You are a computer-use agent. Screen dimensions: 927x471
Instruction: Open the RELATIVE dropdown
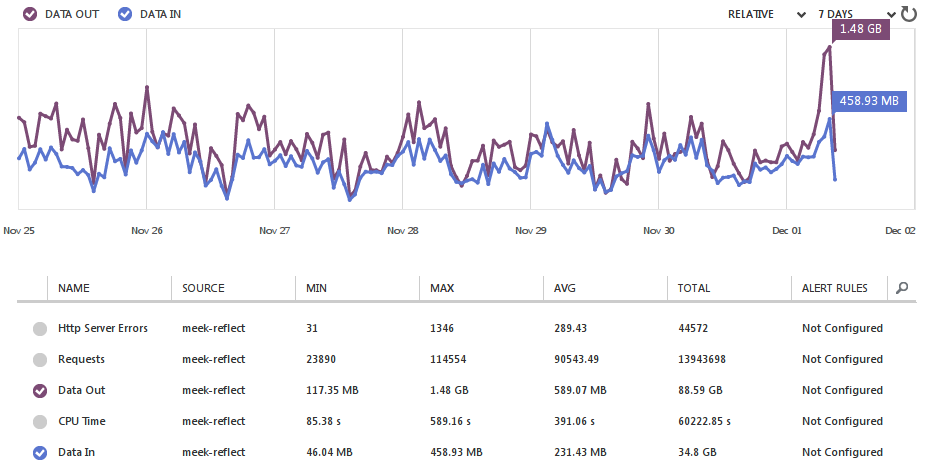pyautogui.click(x=766, y=15)
